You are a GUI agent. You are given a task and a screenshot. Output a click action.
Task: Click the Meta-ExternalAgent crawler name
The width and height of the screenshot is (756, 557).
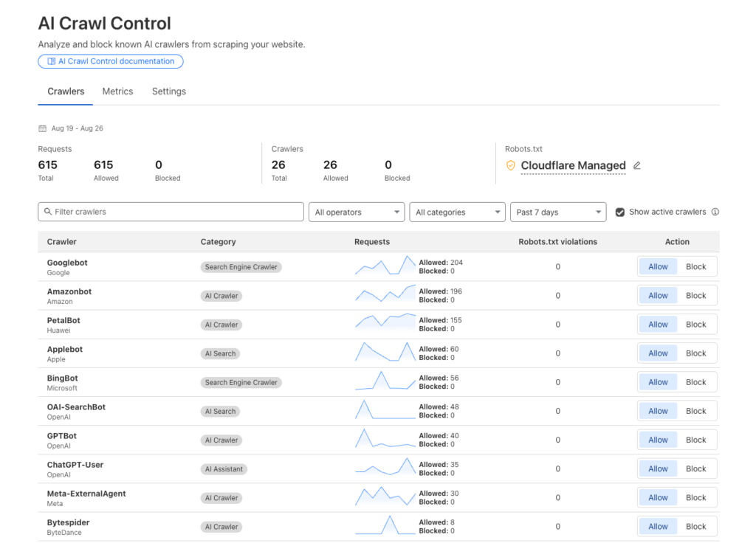pos(86,494)
